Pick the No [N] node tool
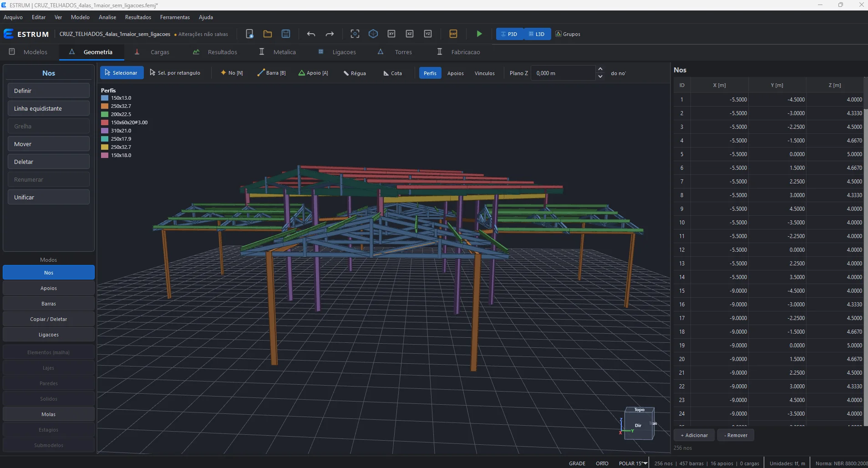 click(232, 73)
